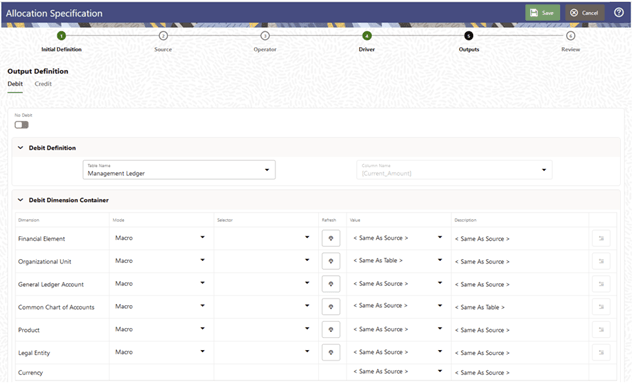Click end-of-row icon for General Ledger Account
This screenshot has height=384, width=633.
(601, 284)
